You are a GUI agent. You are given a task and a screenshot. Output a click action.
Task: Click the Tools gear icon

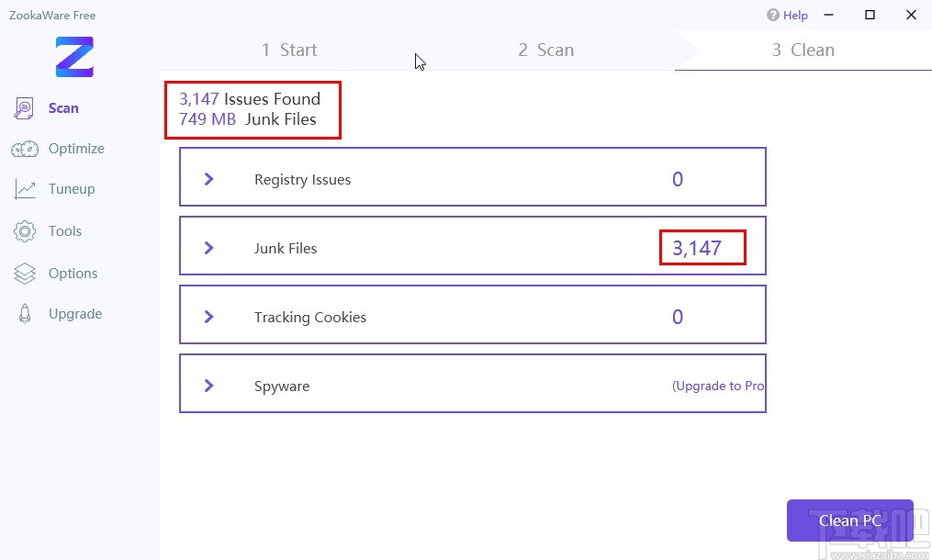click(25, 231)
